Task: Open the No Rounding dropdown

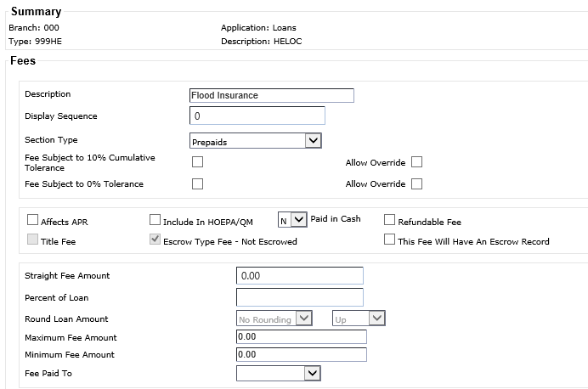Action: pyautogui.click(x=274, y=319)
